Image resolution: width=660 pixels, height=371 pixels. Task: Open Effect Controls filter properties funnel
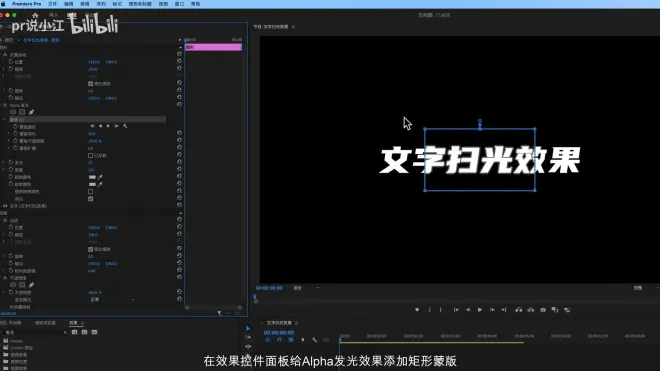click(219, 313)
